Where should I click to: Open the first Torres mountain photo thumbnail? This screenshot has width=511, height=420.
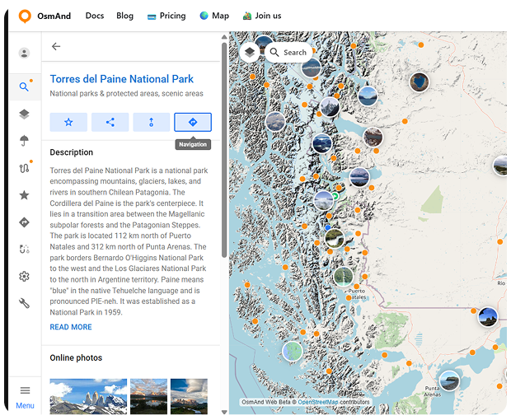click(88, 396)
